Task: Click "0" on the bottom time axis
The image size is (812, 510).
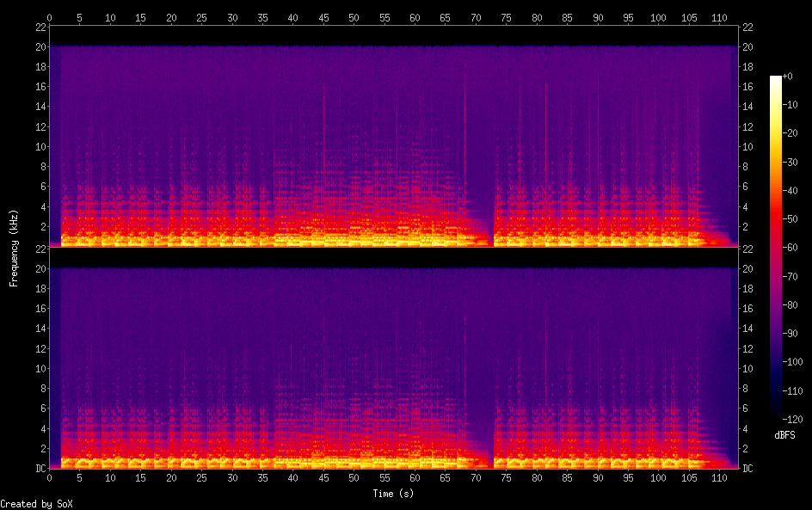Action: point(49,478)
